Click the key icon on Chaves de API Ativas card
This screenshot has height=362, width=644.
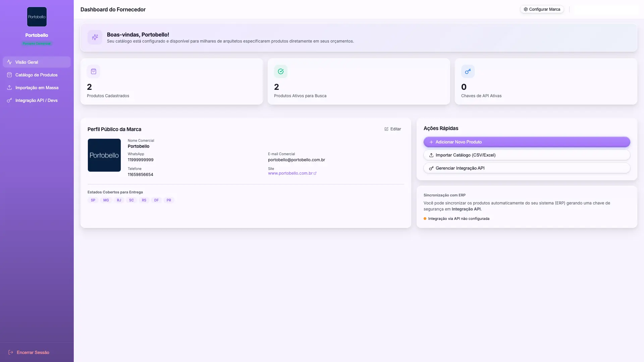pos(468,71)
